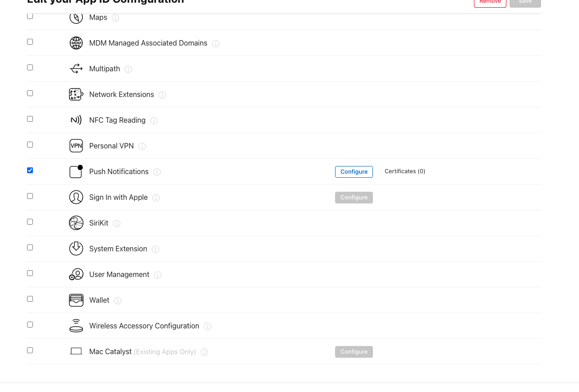
Task: Open info icon next to Sign In with Apple
Action: coord(156,198)
